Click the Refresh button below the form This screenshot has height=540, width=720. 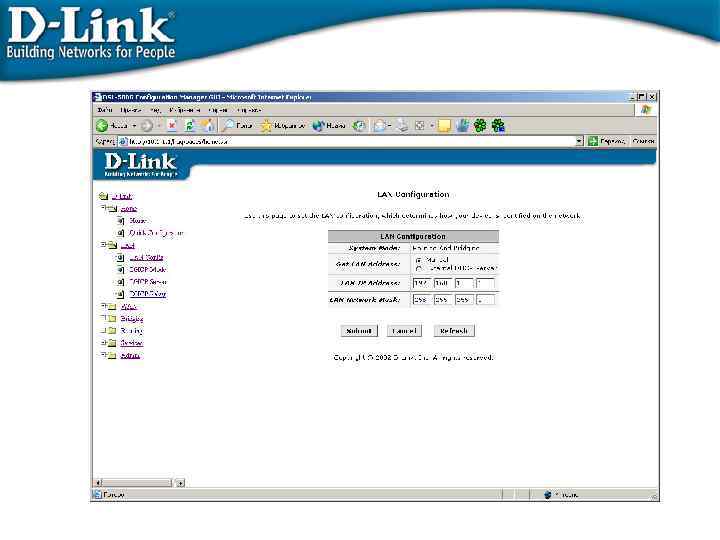click(454, 331)
